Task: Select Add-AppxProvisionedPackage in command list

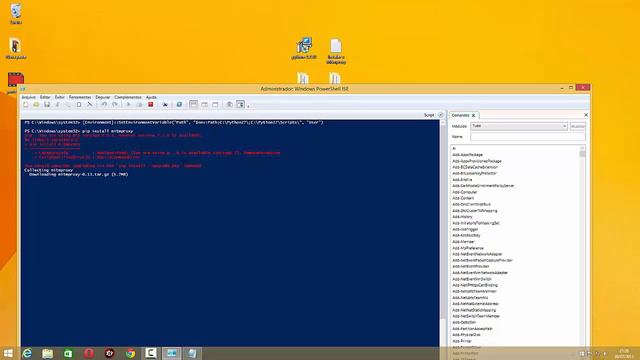Action: (477, 161)
